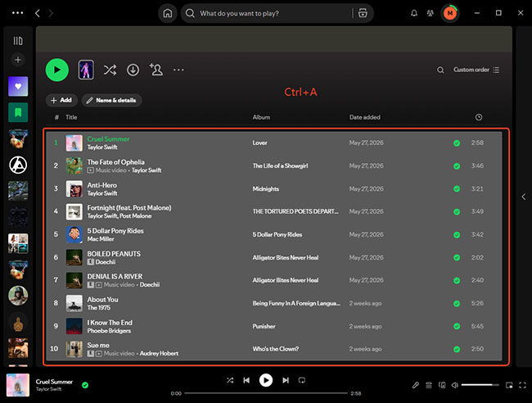
Task: Toggle saved checkmark for The Fate of Ophelia
Action: [x=457, y=166]
